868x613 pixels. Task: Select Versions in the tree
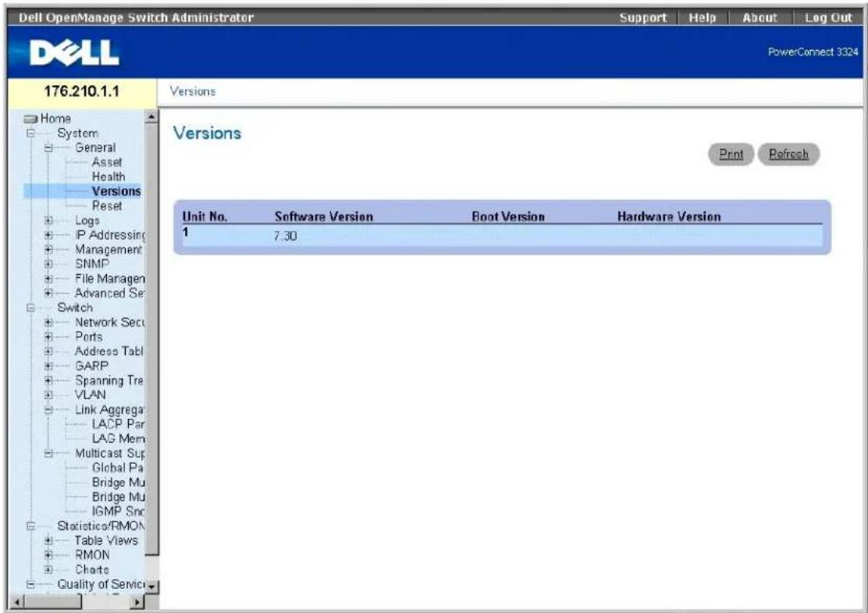pyautogui.click(x=116, y=191)
